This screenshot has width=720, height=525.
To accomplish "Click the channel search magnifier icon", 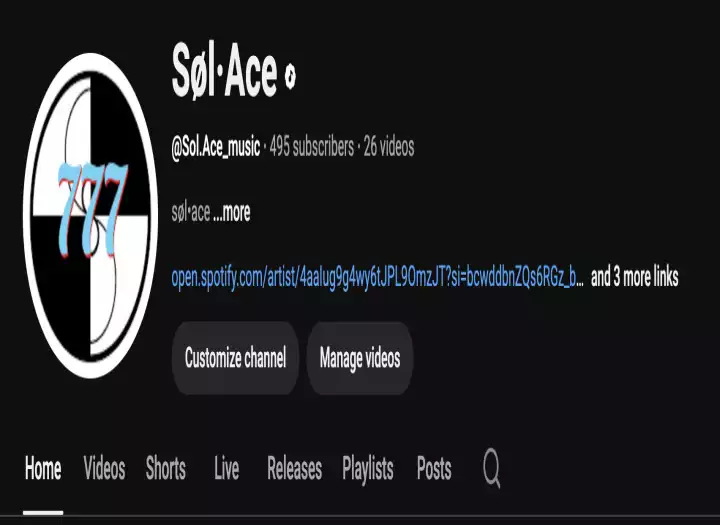I will (491, 468).
